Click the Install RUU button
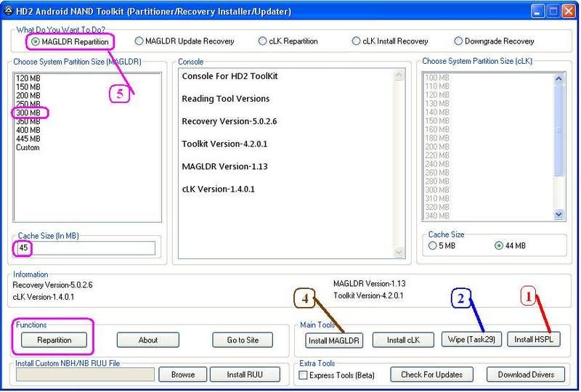Viewport: 581px width, 392px height. pos(245,375)
